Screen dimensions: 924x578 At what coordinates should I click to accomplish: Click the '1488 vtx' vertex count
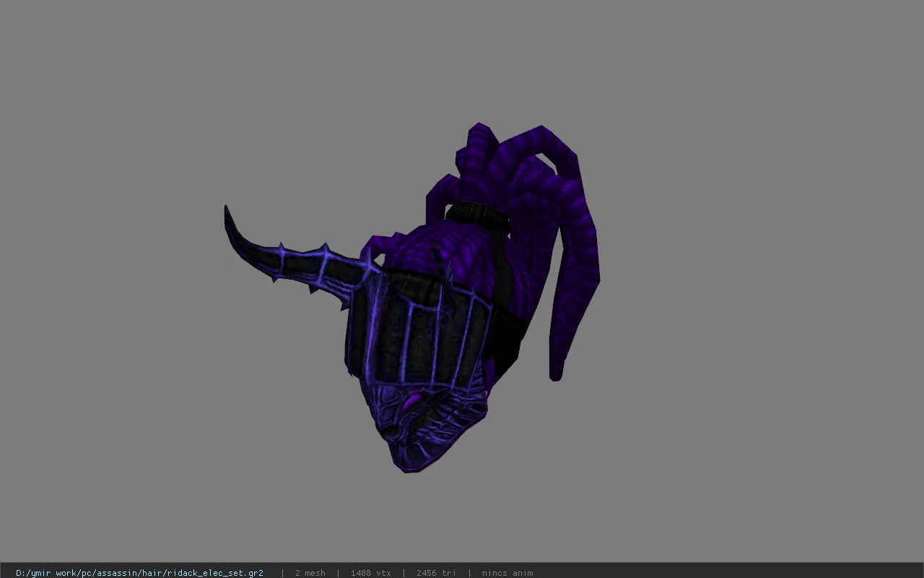click(370, 573)
